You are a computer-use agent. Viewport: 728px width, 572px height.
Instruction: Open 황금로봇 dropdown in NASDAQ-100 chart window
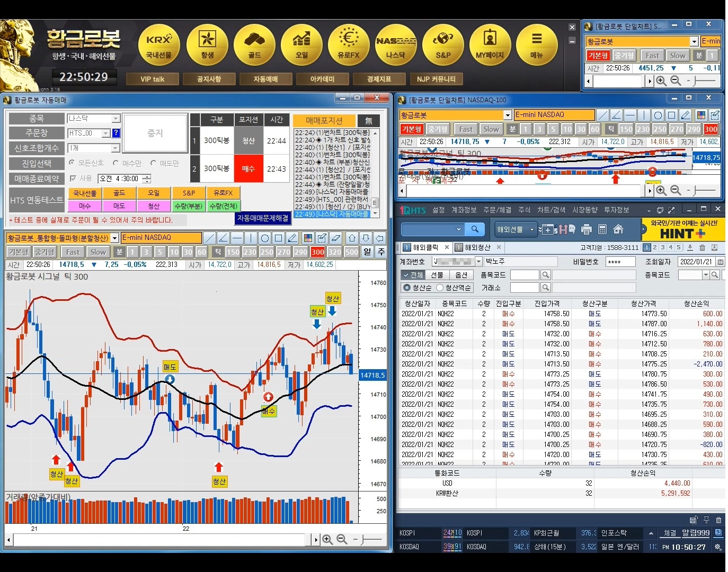[508, 115]
